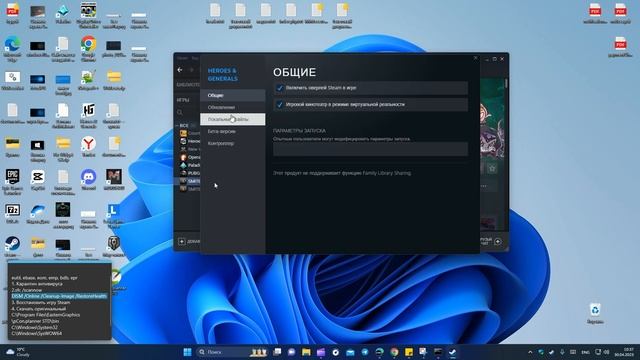Open the Mail app on taskbar

pos(350,352)
